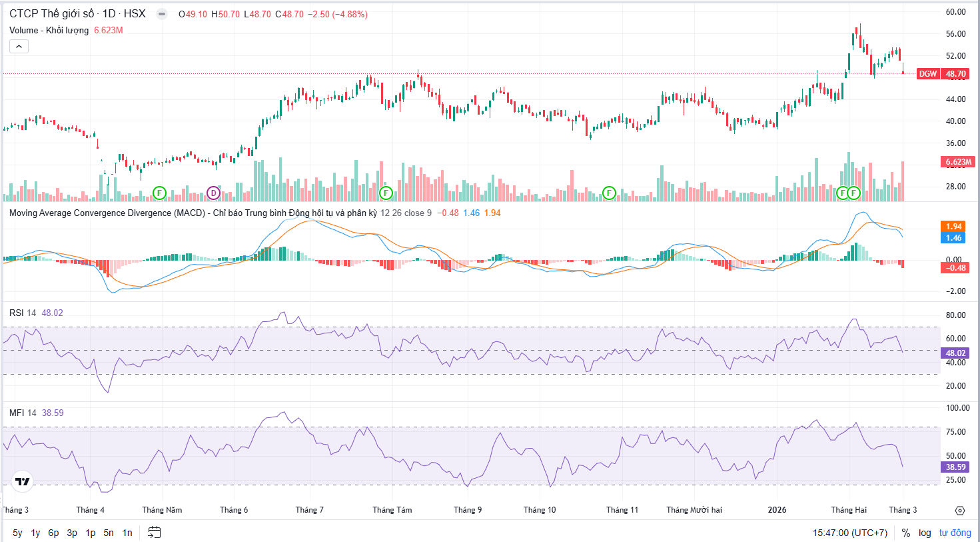Click the DGW 48.70 price label
This screenshot has height=542, width=980.
(x=942, y=74)
